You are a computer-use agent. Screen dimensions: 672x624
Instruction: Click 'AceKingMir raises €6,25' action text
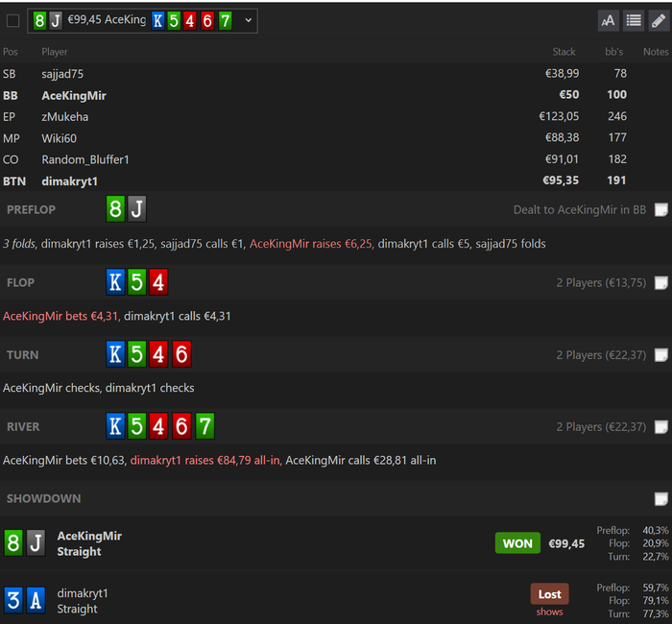(312, 244)
